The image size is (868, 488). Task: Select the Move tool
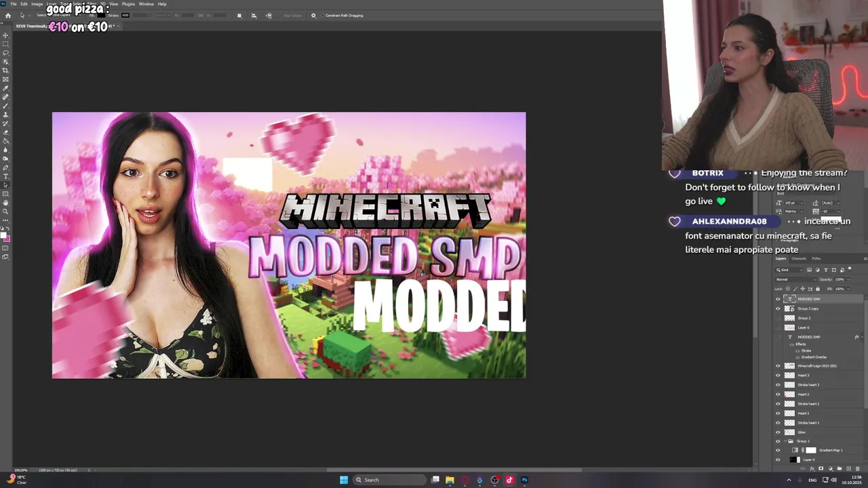5,35
